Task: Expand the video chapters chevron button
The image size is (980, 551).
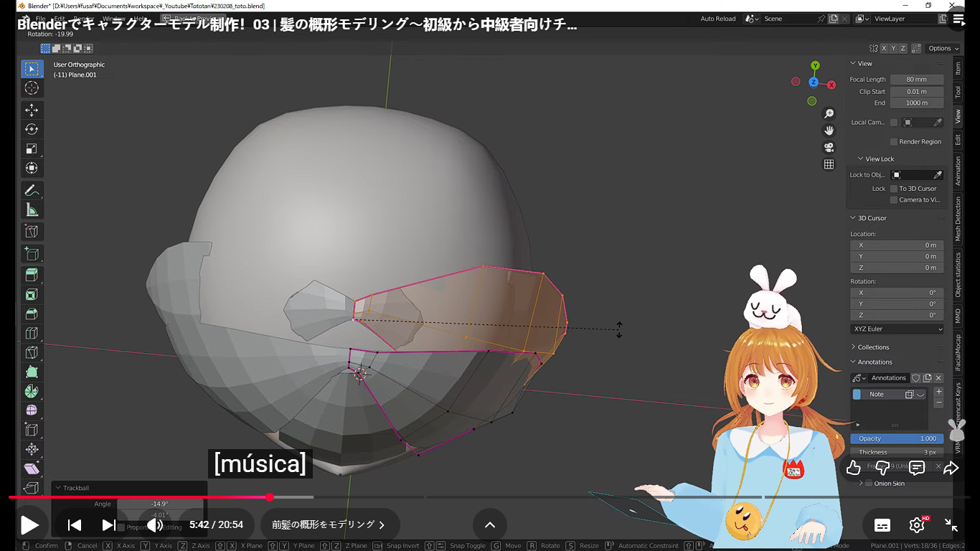Action: point(490,525)
